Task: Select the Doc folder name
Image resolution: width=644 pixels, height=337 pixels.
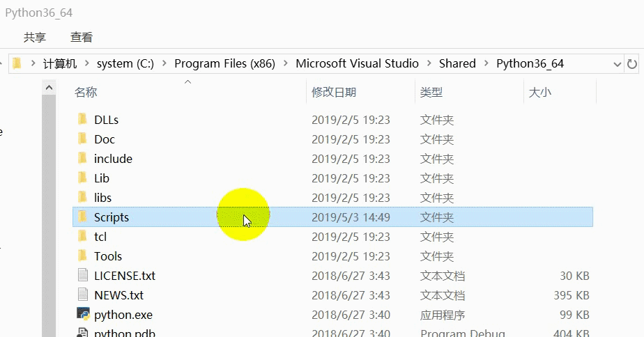Action: click(105, 139)
